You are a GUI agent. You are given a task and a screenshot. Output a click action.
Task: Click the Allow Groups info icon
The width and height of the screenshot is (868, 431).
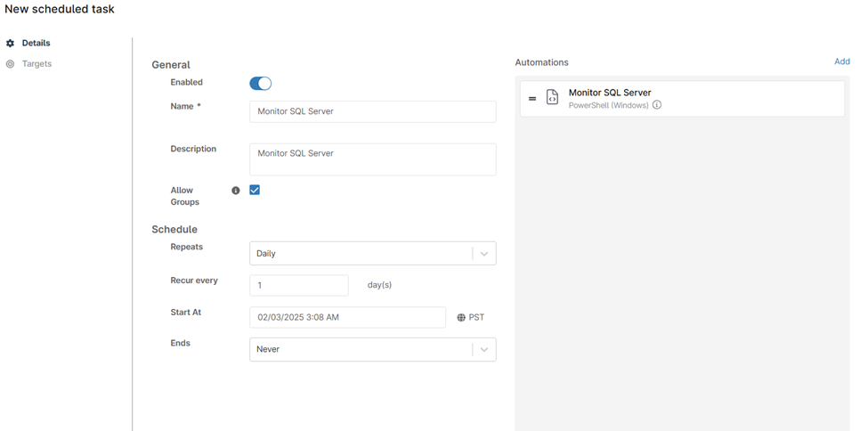[236, 191]
